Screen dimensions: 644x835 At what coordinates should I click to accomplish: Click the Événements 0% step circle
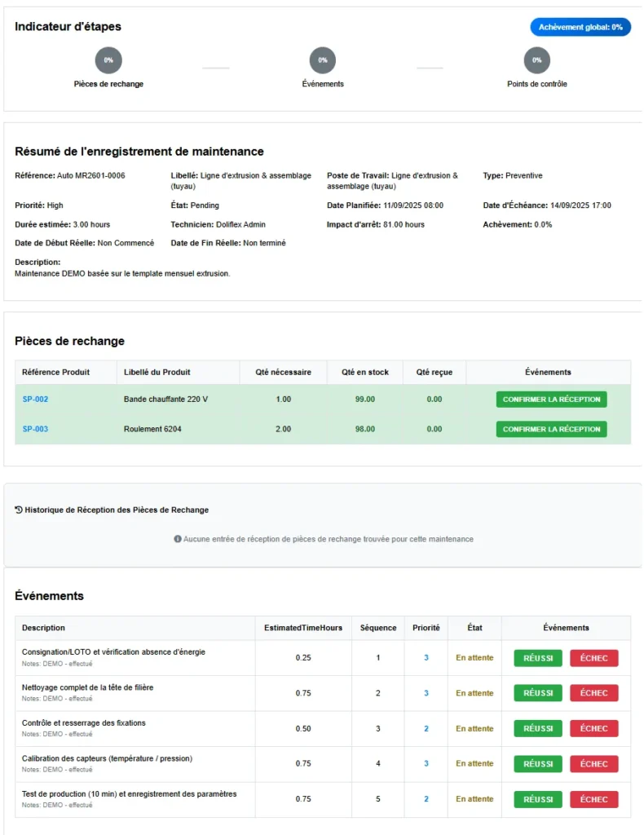pyautogui.click(x=322, y=60)
